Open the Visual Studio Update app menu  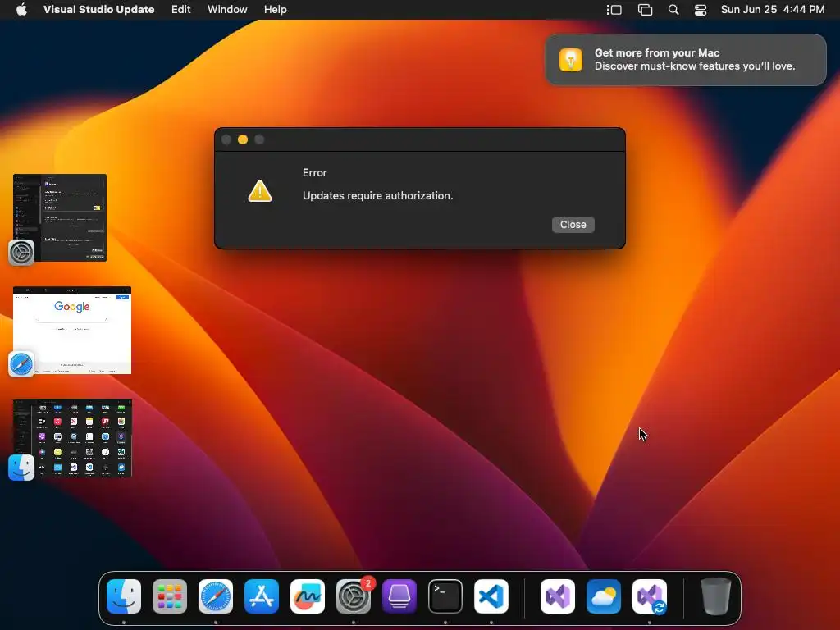tap(98, 9)
